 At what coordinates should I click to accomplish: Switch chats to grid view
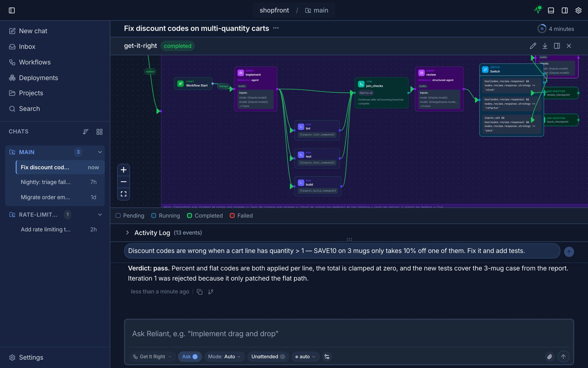99,132
